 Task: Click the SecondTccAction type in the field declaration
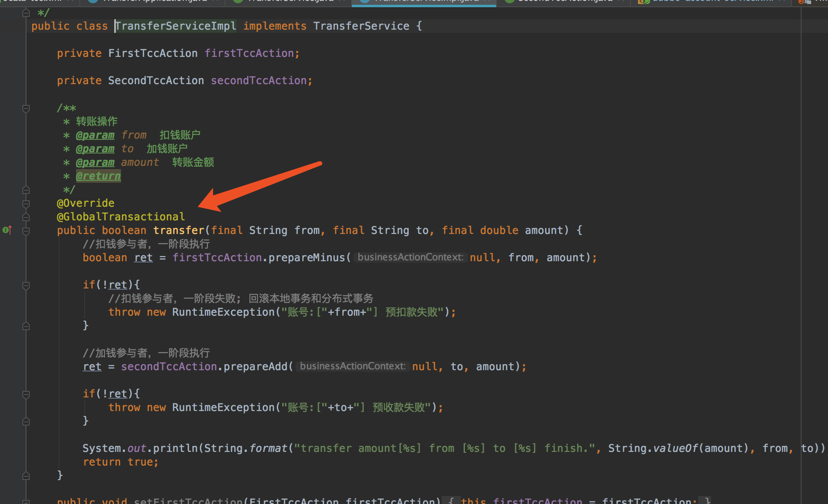[156, 81]
